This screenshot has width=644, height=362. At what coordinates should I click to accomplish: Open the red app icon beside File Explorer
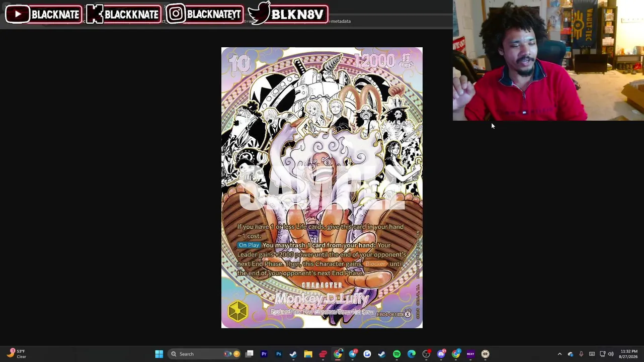323,354
